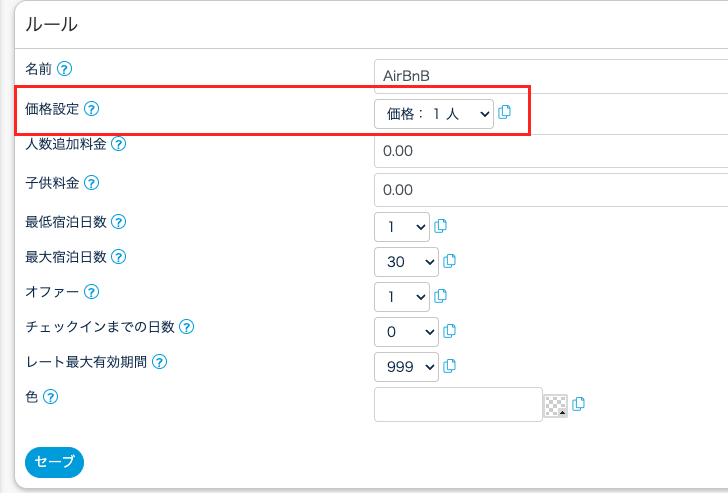Click help icon beside 子供料金

pyautogui.click(x=92, y=183)
